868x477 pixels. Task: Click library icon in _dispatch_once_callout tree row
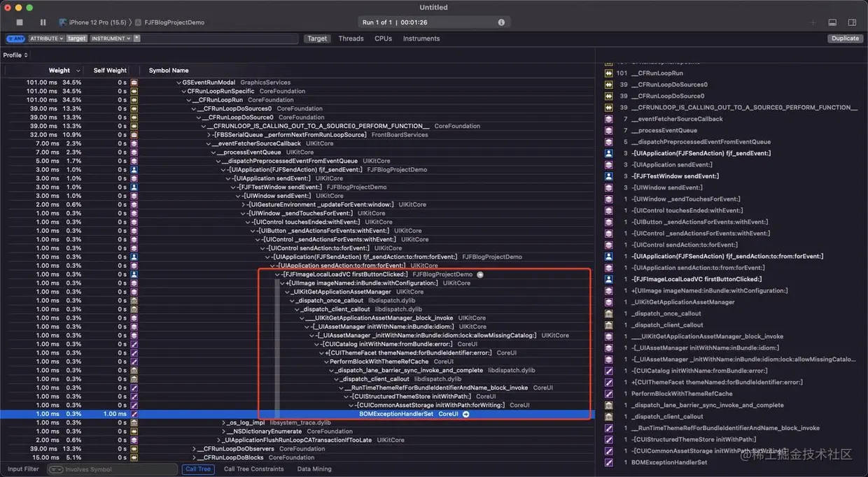(134, 301)
